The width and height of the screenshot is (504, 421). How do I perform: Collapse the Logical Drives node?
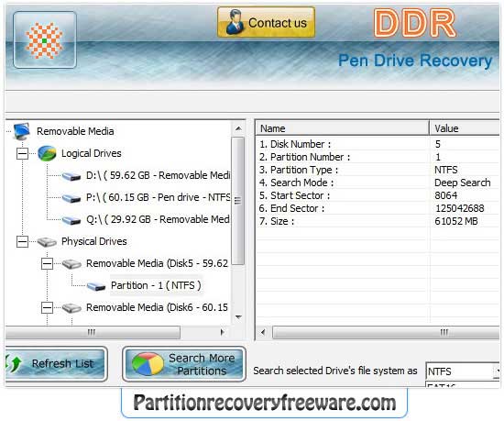click(22, 153)
